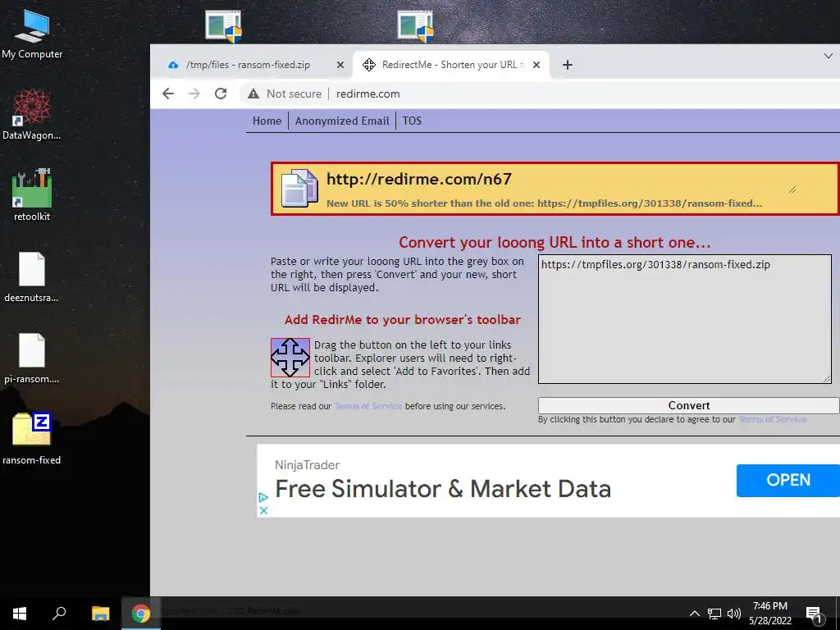Go forward in the browser
The width and height of the screenshot is (840, 630).
194,94
